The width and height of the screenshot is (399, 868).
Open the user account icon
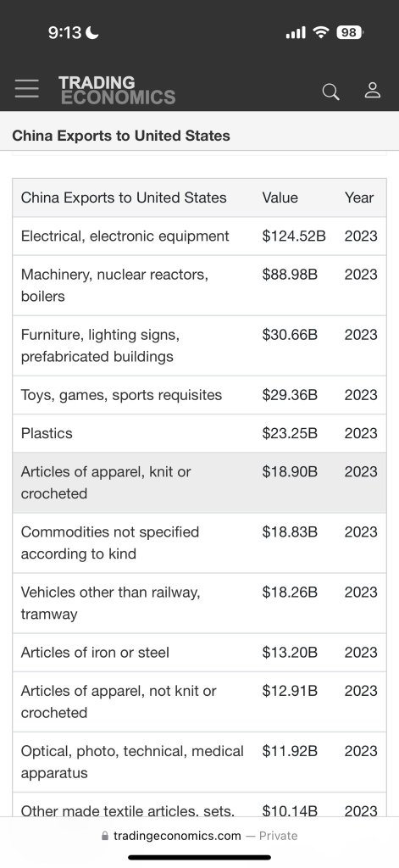[x=373, y=90]
